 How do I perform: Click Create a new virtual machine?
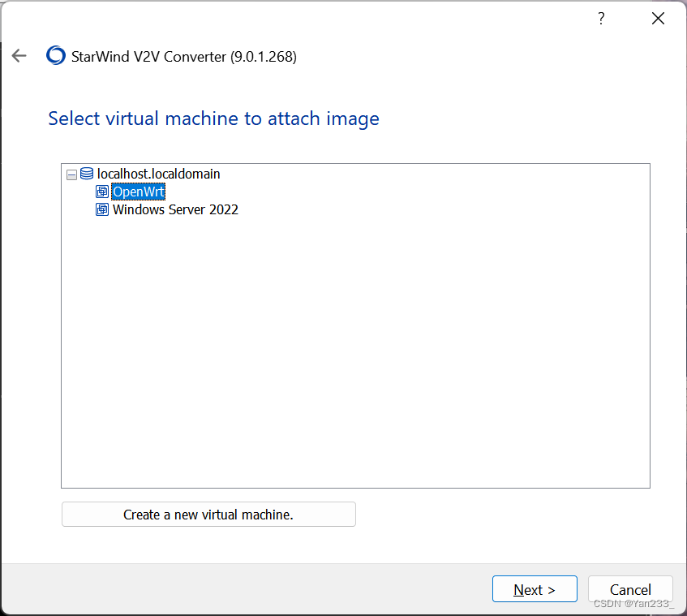[208, 515]
